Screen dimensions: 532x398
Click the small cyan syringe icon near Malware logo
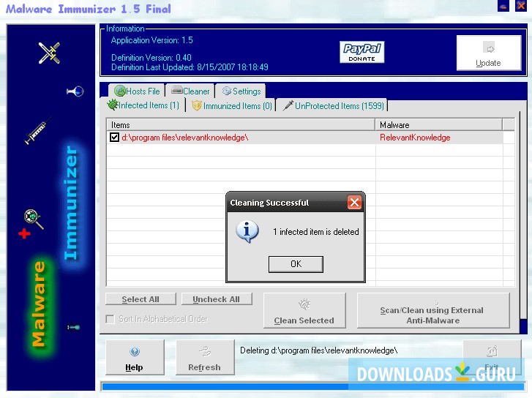point(73,327)
